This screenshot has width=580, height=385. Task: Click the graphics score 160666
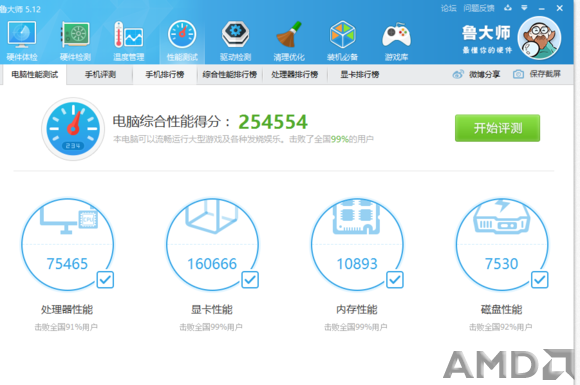pyautogui.click(x=212, y=264)
